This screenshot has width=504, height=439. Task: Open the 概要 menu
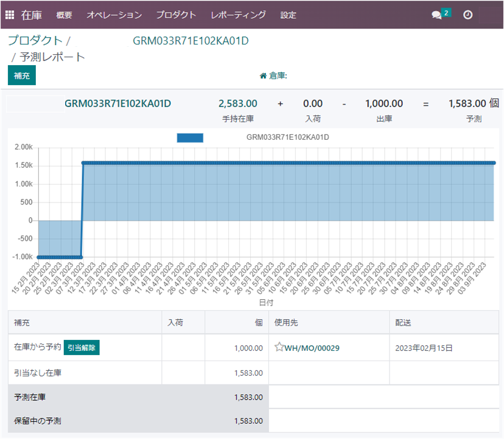tap(64, 15)
